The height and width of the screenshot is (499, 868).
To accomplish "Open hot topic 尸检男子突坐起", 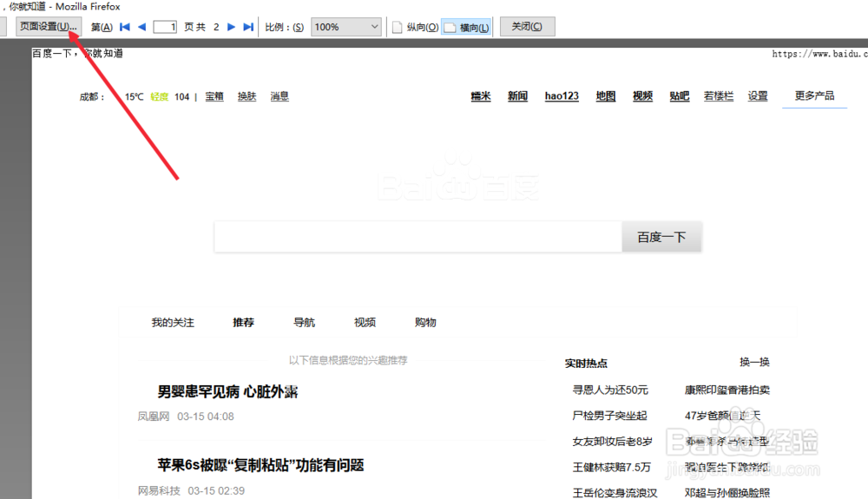I will click(609, 416).
